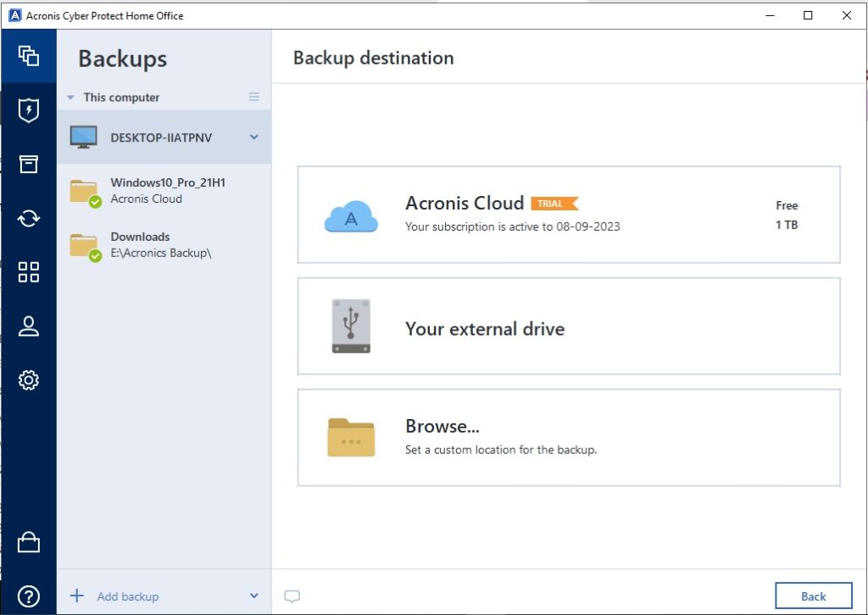
Task: Click the plus icon beside Add backup
Action: pyautogui.click(x=77, y=595)
